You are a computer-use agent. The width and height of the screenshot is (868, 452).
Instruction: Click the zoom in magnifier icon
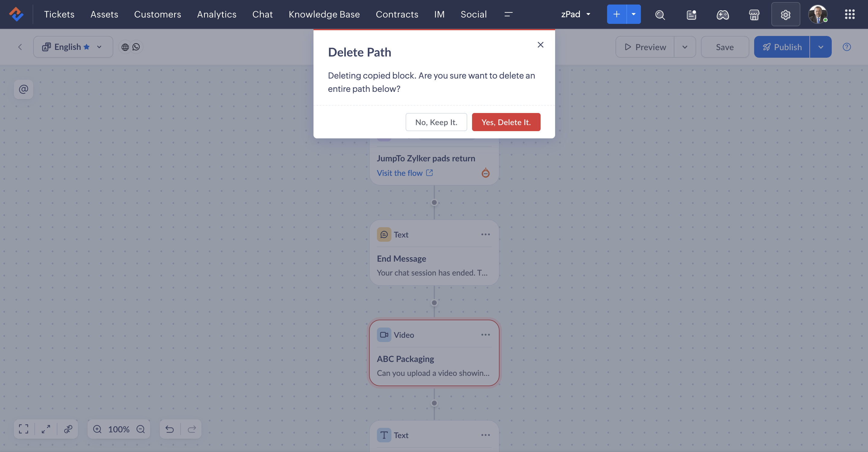pos(97,429)
